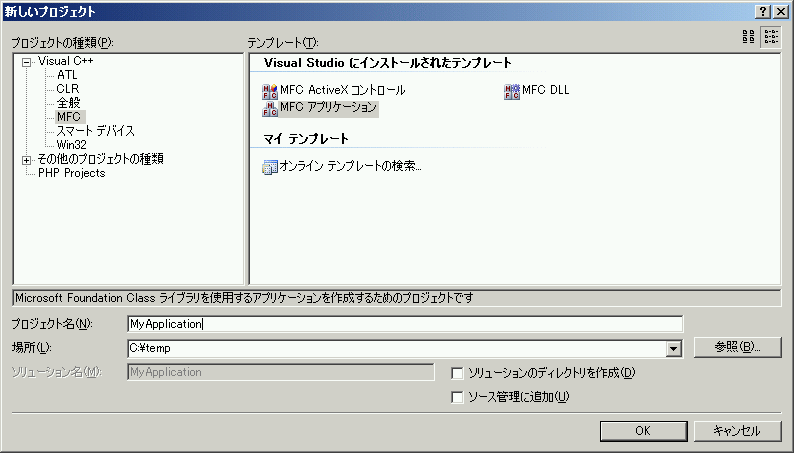Screen dimensions: 794x453
Task: Expand その他のプロジェクトの種類 node
Action: click(26, 160)
